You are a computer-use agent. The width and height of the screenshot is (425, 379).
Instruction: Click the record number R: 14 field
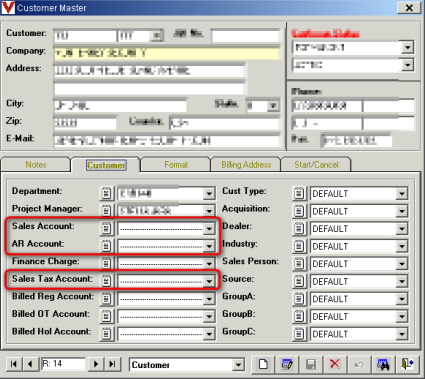pyautogui.click(x=63, y=364)
